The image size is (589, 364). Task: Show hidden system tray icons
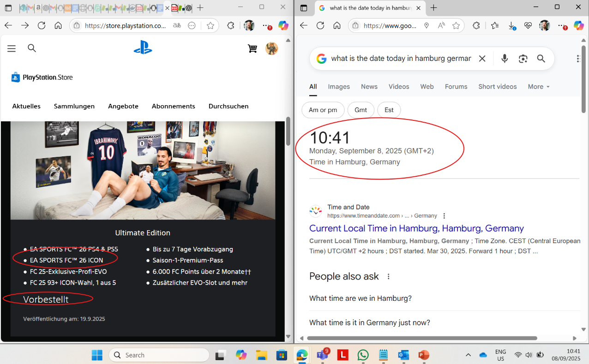tap(468, 355)
